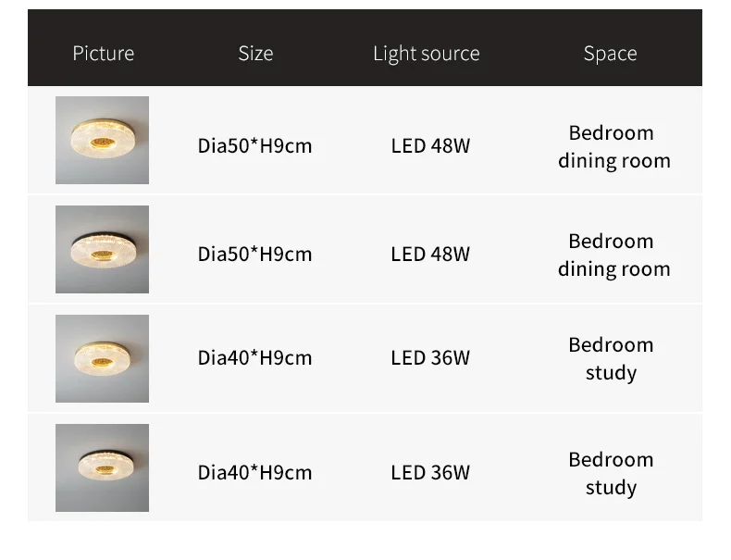Click LED 36W in the fourth row
Screen dimensions: 731x560
430,472
